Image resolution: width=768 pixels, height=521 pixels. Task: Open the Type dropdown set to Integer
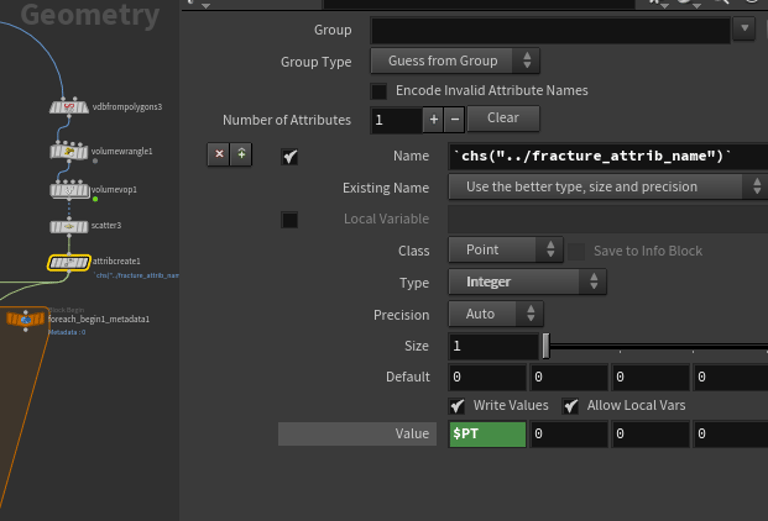tap(527, 282)
